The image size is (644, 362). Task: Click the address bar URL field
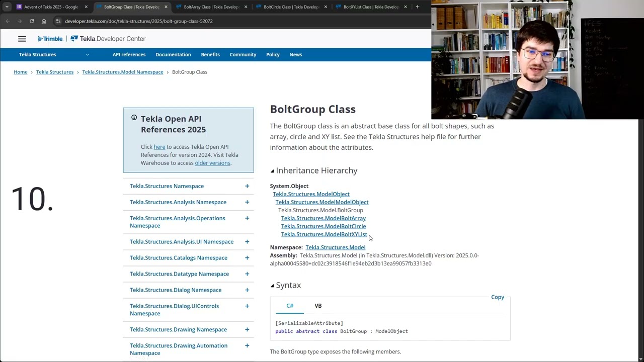point(242,21)
